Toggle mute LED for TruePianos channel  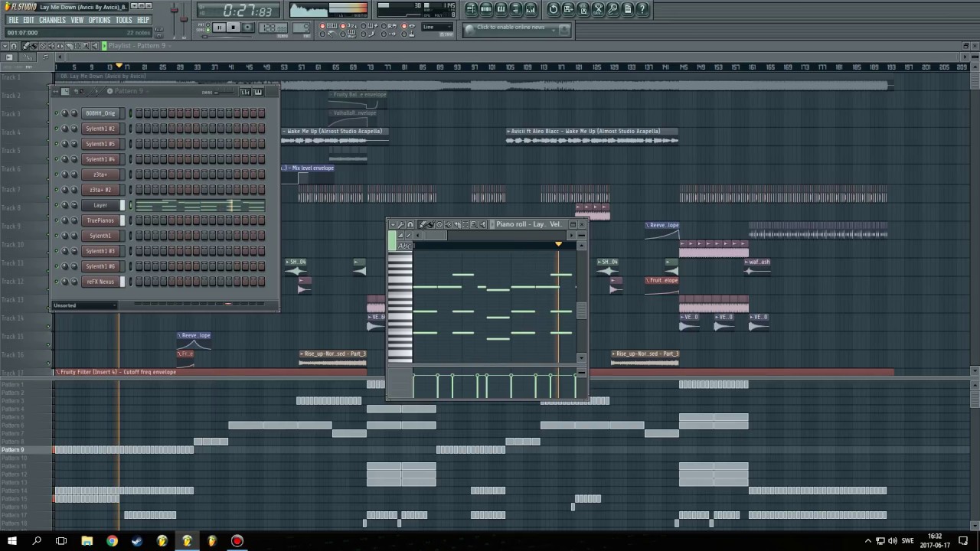pyautogui.click(x=56, y=220)
